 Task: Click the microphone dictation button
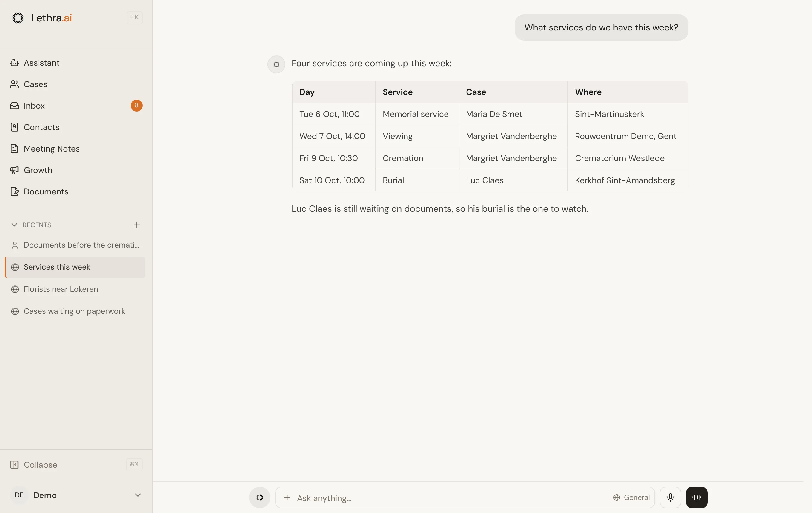click(670, 497)
